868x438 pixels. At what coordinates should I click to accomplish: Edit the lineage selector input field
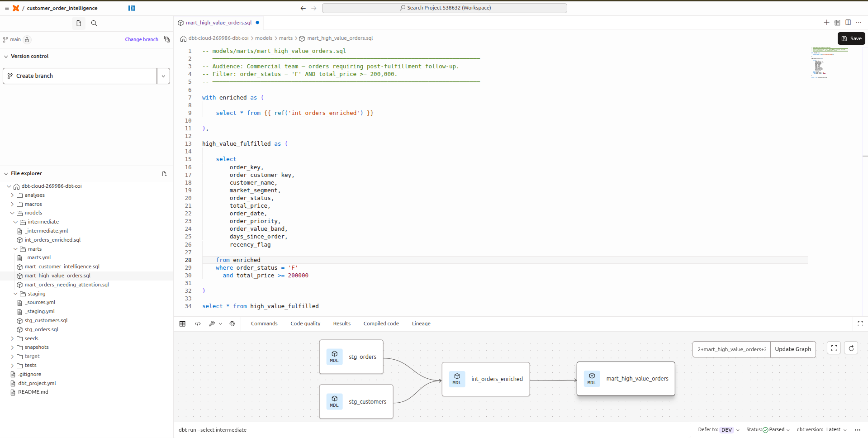point(731,349)
